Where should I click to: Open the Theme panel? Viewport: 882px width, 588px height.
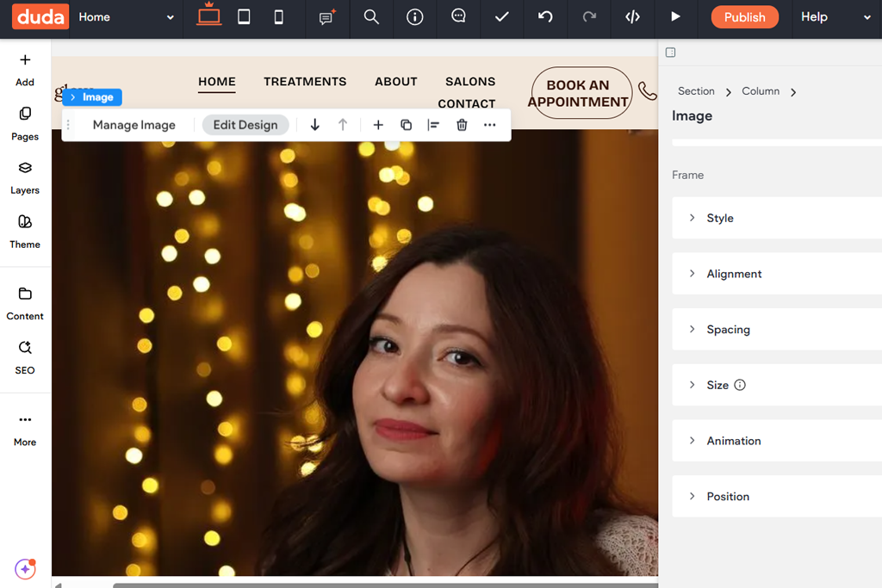pyautogui.click(x=25, y=231)
